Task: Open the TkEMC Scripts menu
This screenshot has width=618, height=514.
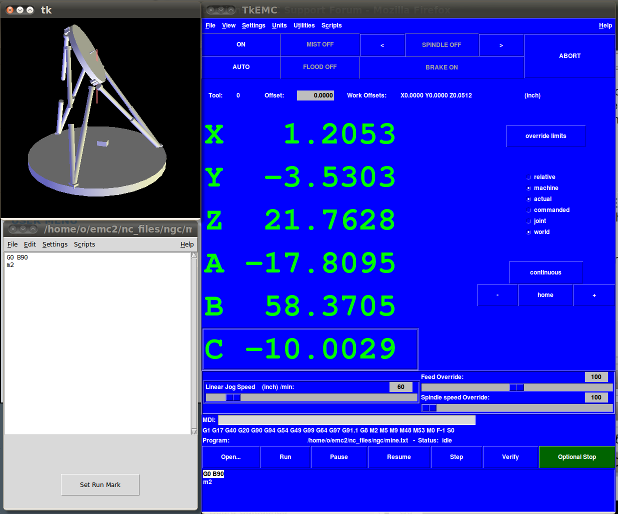Action: pos(331,26)
